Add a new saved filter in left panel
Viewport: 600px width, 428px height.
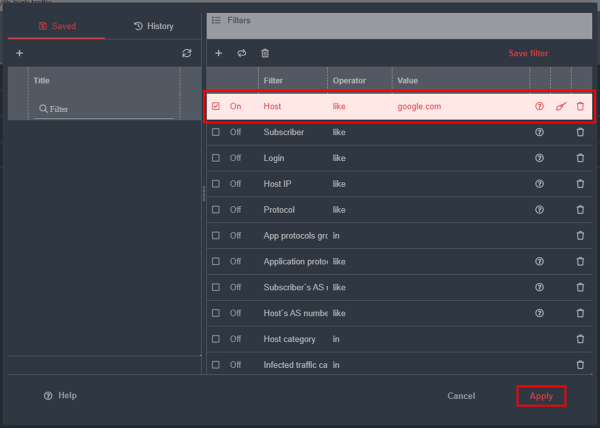click(x=19, y=53)
